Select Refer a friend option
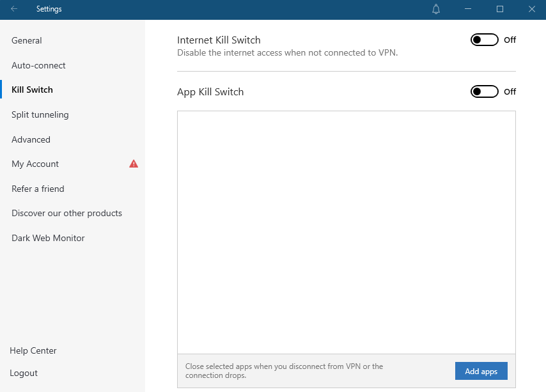Screen dimensions: 546x392 point(38,189)
